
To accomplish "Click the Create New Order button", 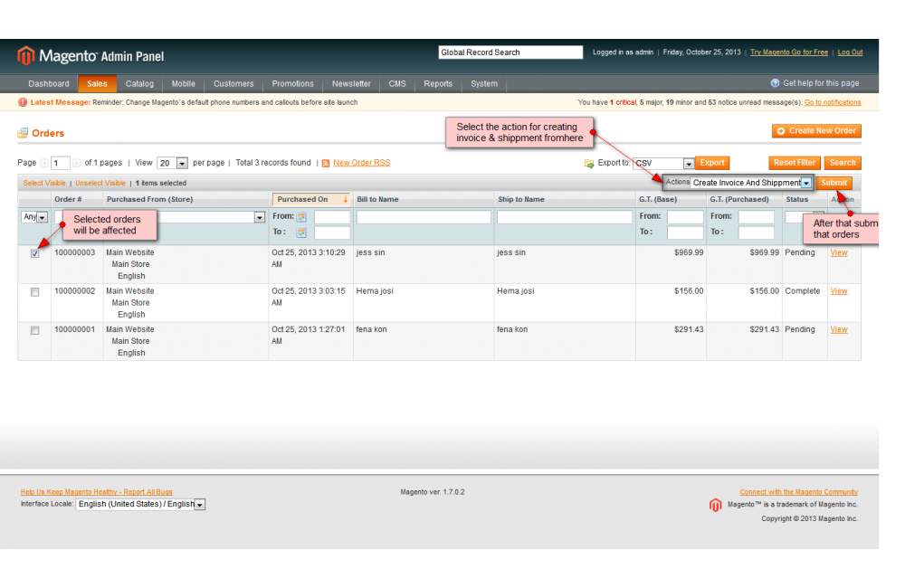I will tap(816, 131).
